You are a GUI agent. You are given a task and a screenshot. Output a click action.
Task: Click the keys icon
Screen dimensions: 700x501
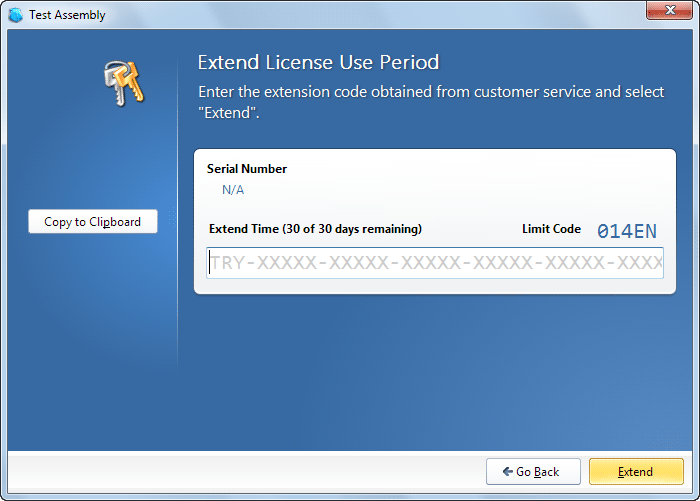click(124, 84)
